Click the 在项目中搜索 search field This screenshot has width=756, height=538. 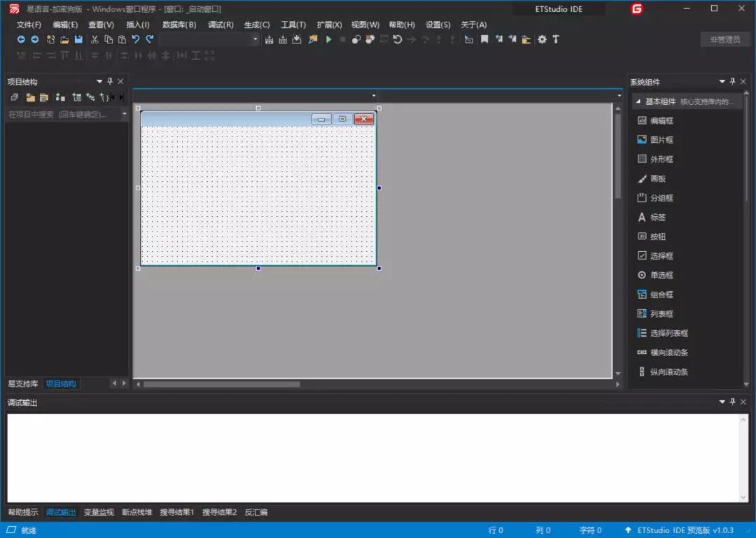[56, 114]
